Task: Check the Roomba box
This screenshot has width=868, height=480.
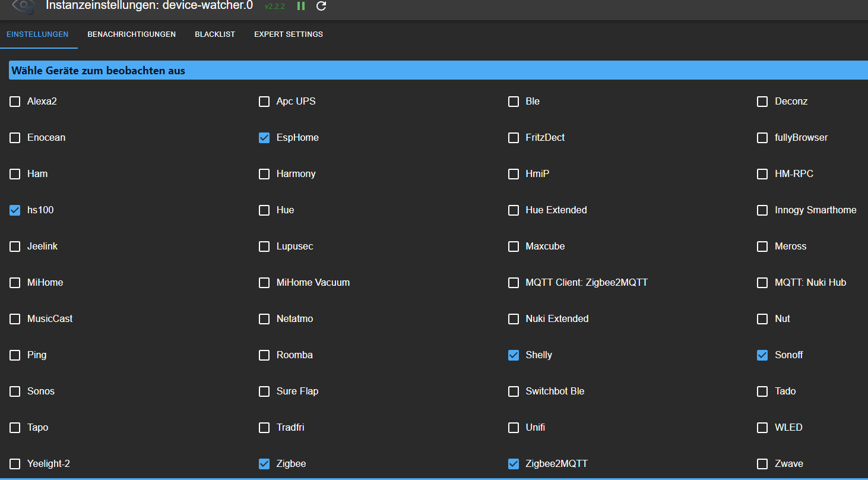Action: tap(264, 355)
